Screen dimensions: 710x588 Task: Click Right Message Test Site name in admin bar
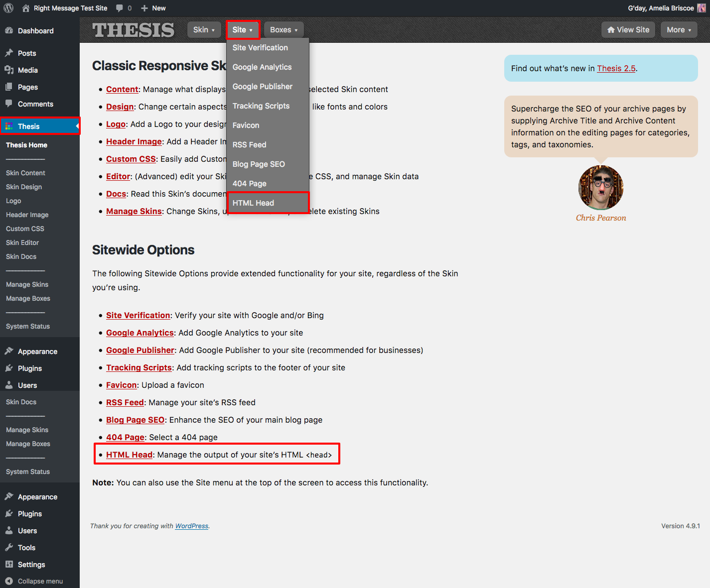click(70, 8)
